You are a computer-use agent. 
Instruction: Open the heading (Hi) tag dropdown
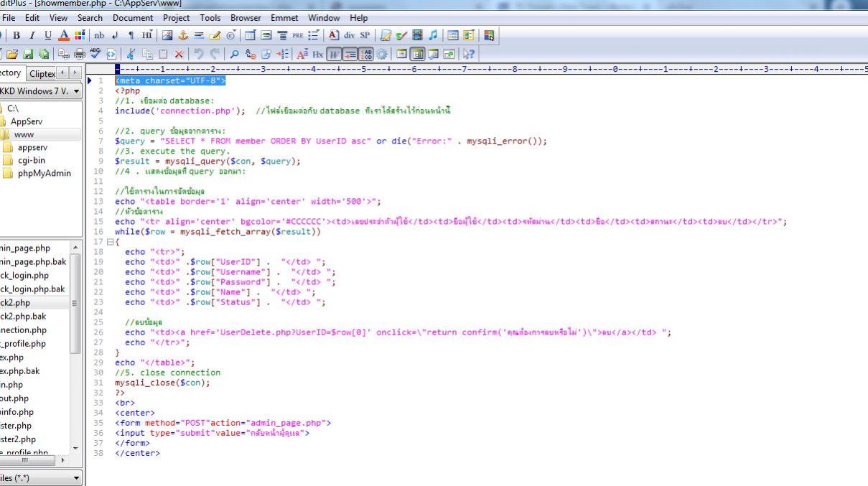[147, 35]
